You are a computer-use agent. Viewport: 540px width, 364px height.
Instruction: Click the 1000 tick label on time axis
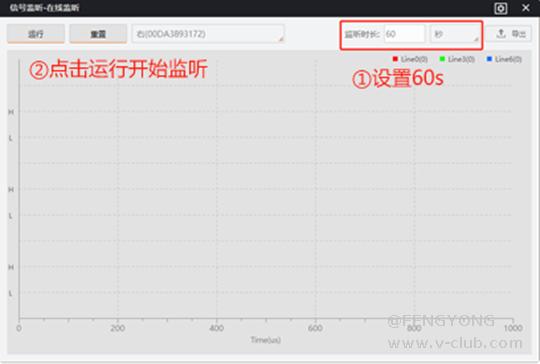point(513,328)
